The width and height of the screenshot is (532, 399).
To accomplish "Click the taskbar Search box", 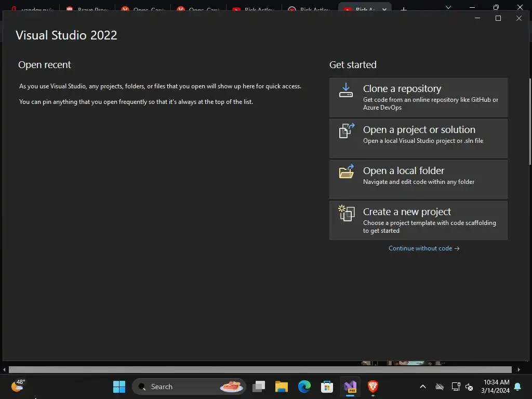I will pos(189,387).
